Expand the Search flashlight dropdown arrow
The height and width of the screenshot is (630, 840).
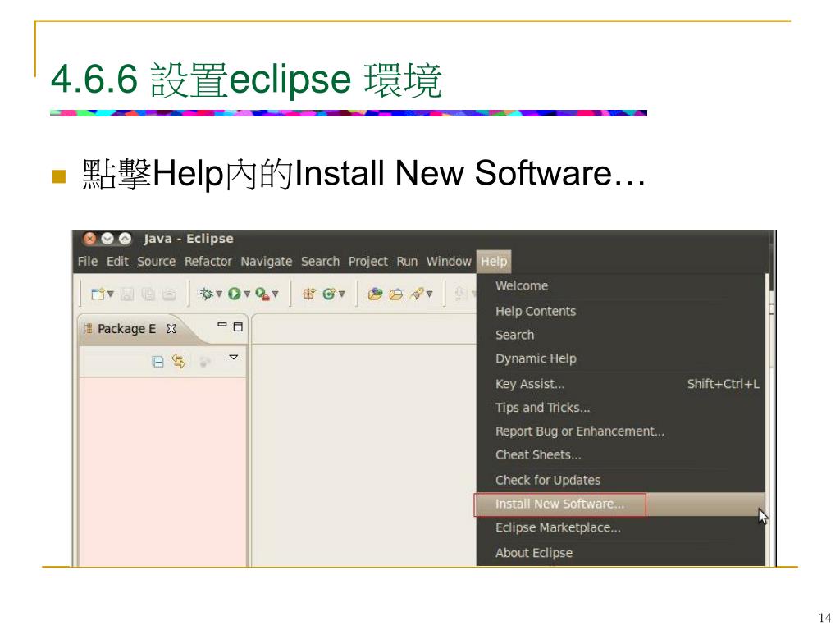coord(429,294)
